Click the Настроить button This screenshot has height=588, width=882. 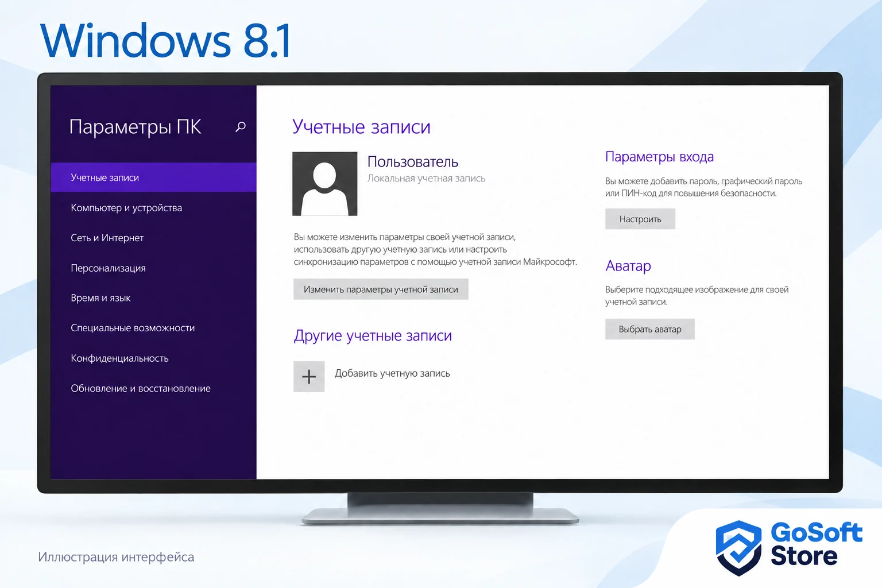[640, 219]
